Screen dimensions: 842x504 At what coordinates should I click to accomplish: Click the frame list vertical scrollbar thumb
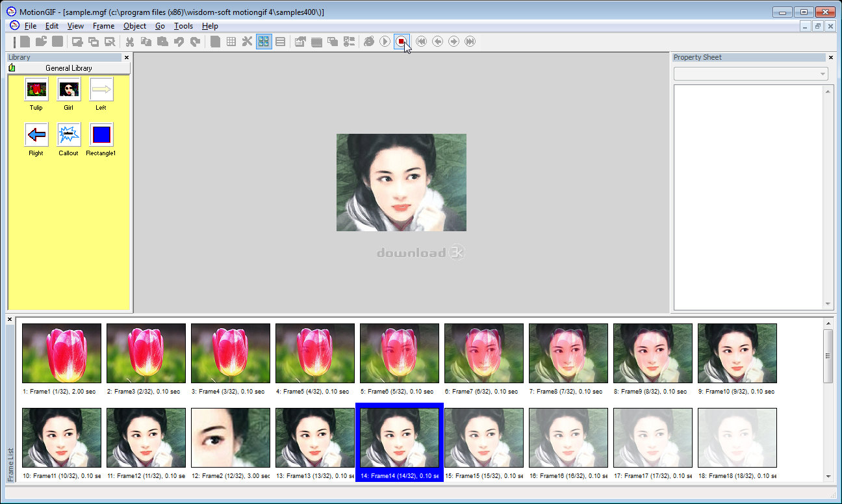pyautogui.click(x=828, y=356)
